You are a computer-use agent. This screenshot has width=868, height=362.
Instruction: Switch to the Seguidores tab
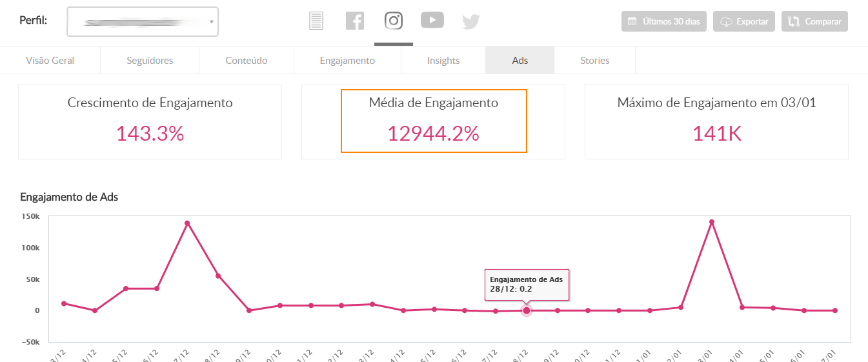pos(150,60)
